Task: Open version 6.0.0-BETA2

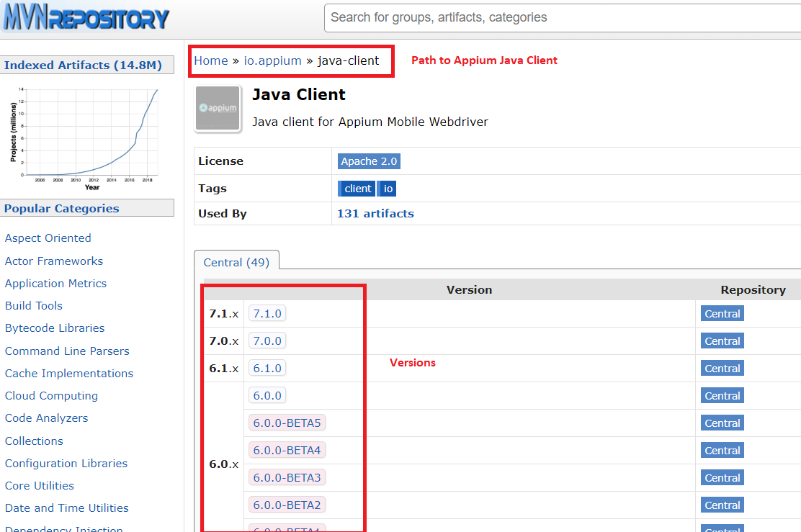Action: [x=287, y=505]
